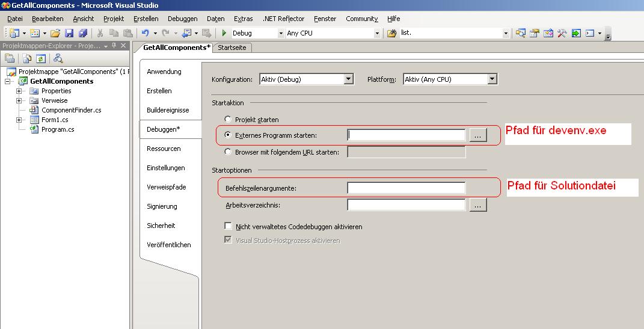The image size is (644, 329).
Task: Click the Arbeitsverzeichnis input field
Action: coord(406,205)
